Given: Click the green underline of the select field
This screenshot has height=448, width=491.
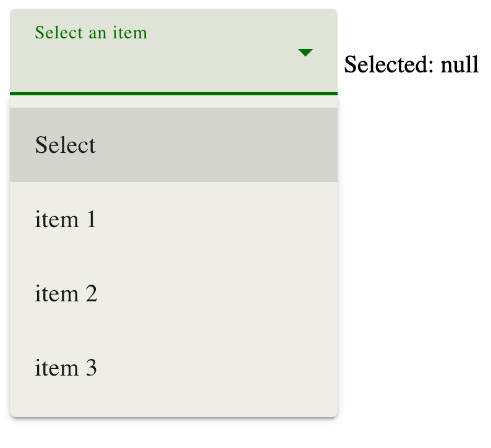Looking at the screenshot, I should coord(174,93).
